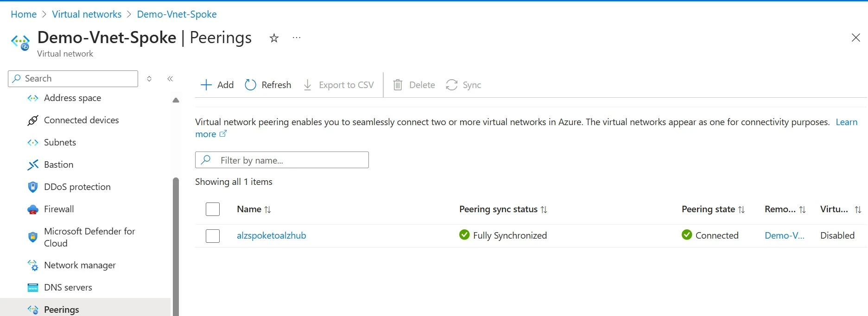Open Bastion in the sidebar

pos(58,164)
